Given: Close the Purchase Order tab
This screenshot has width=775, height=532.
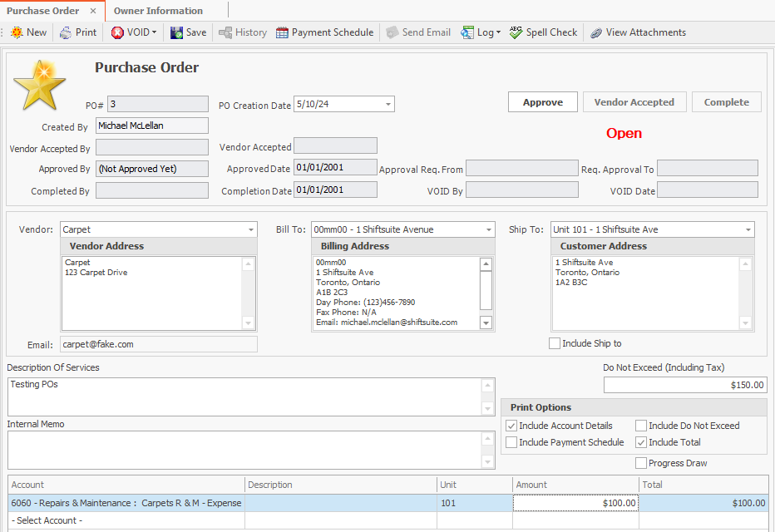Looking at the screenshot, I should click(x=93, y=11).
